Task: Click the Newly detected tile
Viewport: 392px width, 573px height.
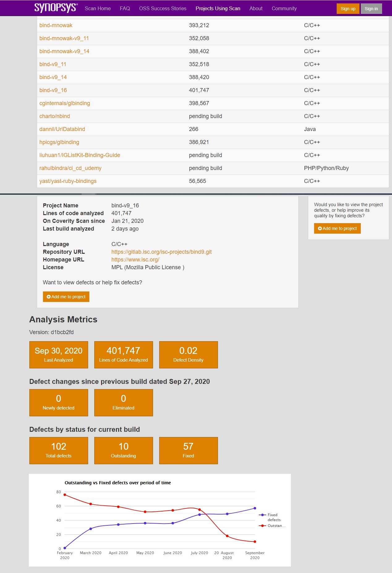Action: click(59, 403)
